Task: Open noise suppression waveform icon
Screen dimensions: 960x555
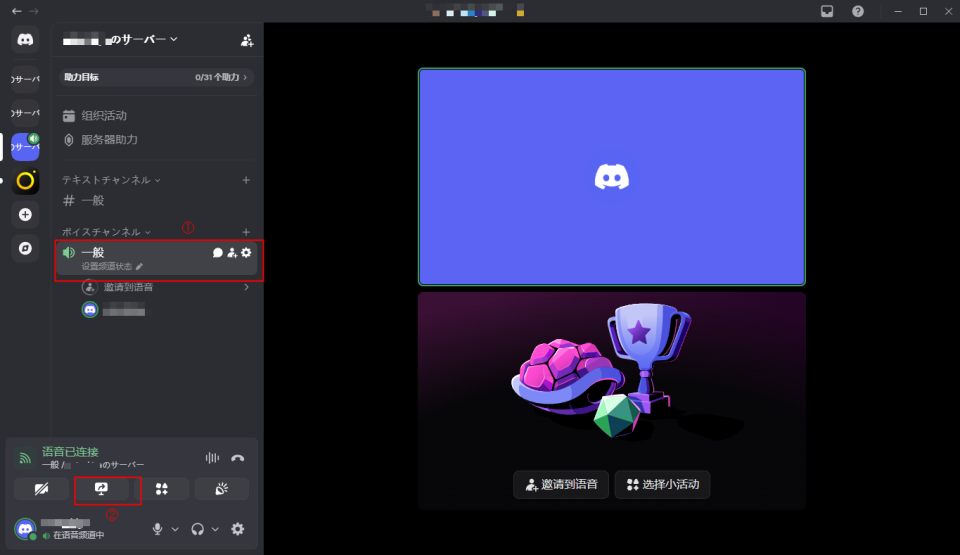Action: click(212, 458)
